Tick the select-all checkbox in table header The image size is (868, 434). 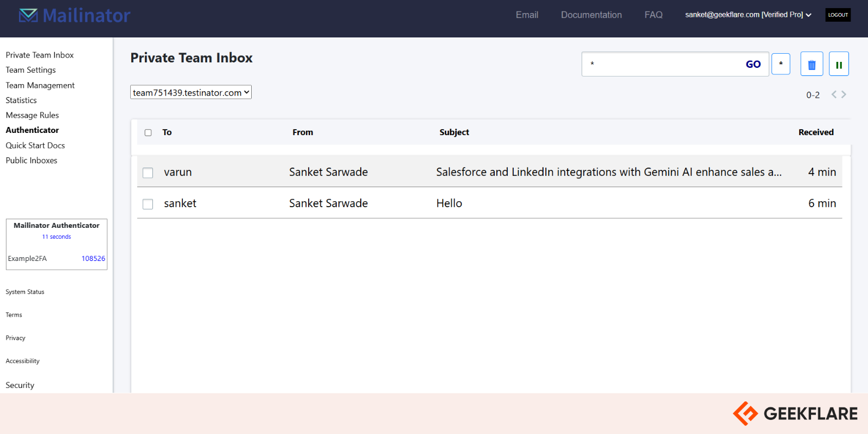pyautogui.click(x=148, y=132)
